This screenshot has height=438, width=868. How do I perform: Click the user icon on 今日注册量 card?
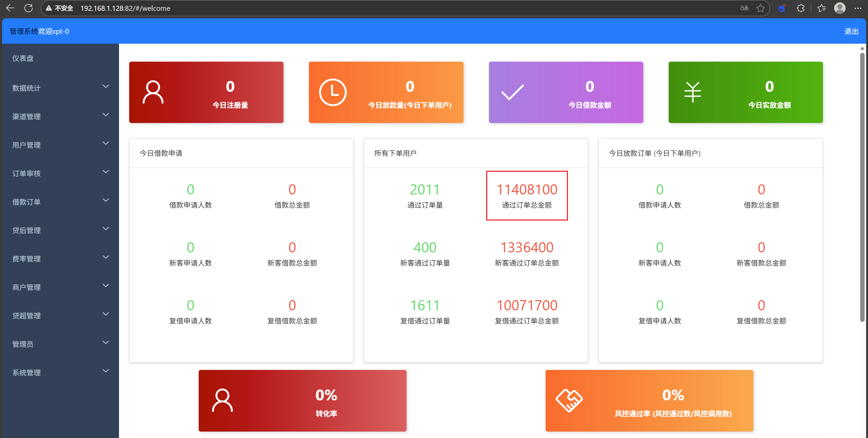tap(153, 92)
